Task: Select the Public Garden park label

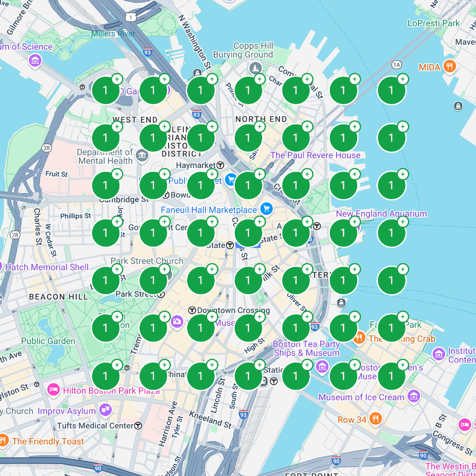Action: click(x=48, y=341)
